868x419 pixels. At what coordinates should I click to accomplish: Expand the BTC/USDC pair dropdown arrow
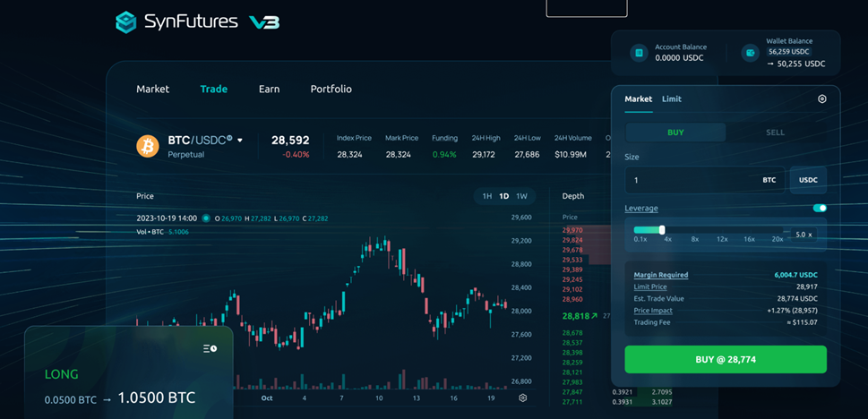coord(240,141)
